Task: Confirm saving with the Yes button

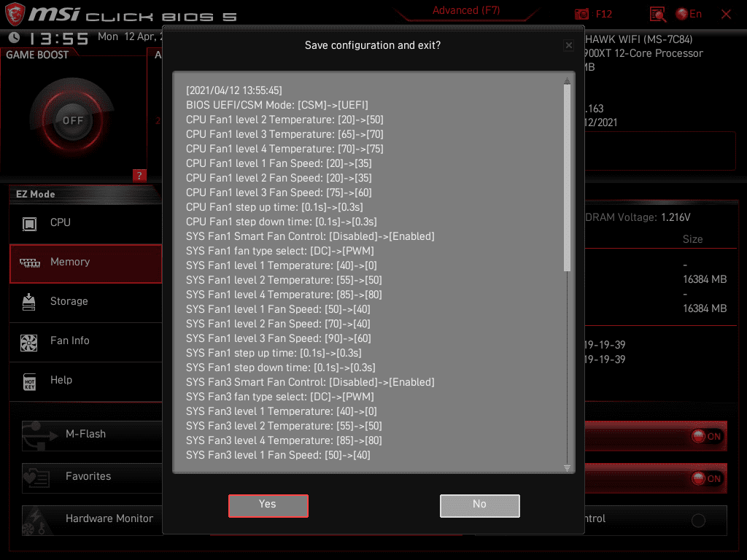Action: (268, 505)
